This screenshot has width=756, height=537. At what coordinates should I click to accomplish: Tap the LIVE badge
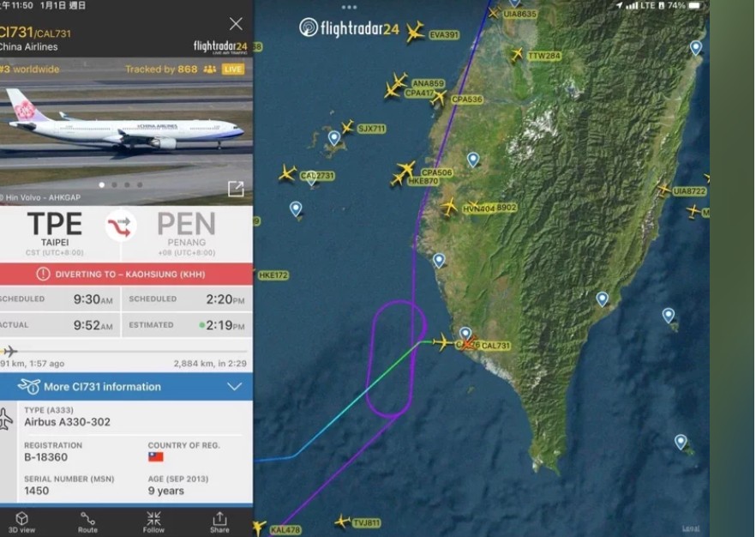(x=233, y=69)
